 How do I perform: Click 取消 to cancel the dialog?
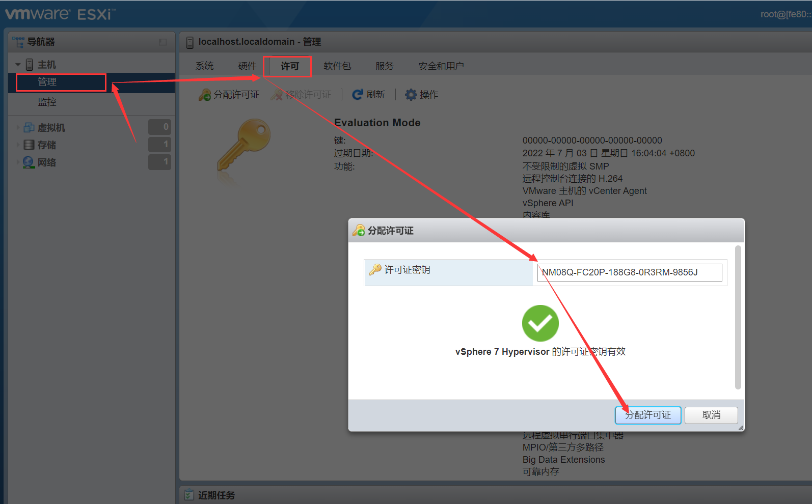tap(711, 415)
